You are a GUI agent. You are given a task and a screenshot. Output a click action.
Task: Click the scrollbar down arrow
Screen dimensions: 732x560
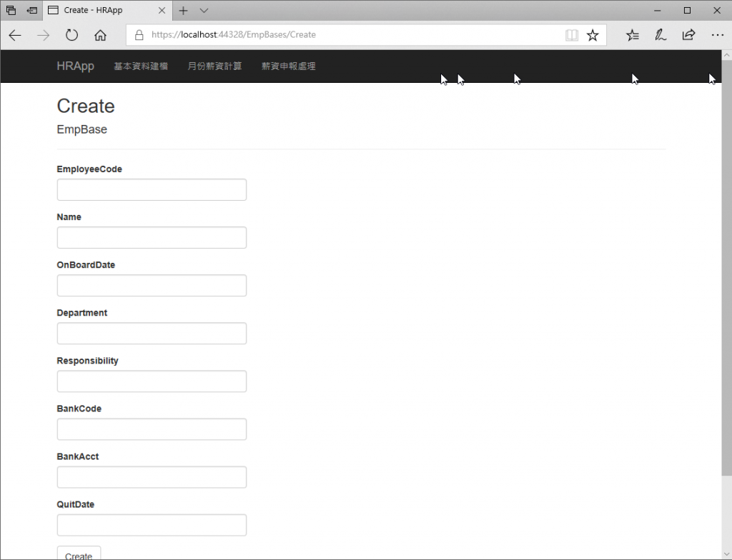point(726,554)
